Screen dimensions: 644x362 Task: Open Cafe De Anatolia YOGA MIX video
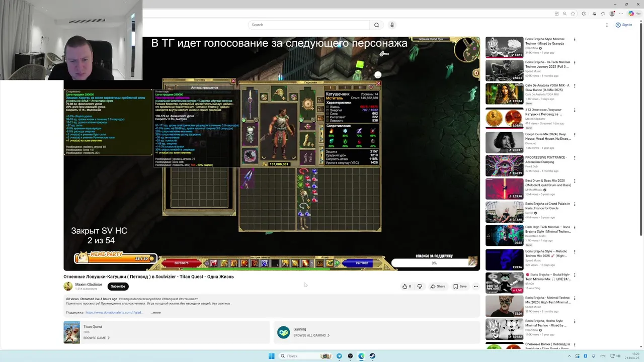547,87
